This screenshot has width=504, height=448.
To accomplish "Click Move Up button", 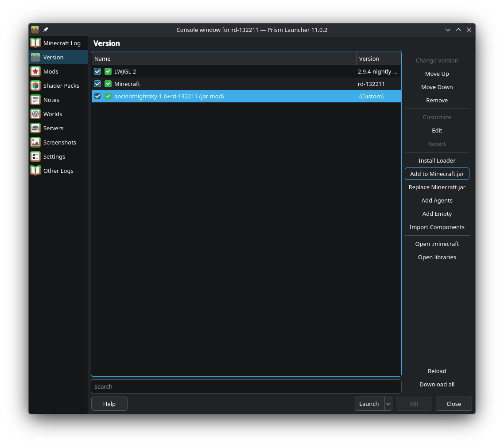I will (x=437, y=74).
